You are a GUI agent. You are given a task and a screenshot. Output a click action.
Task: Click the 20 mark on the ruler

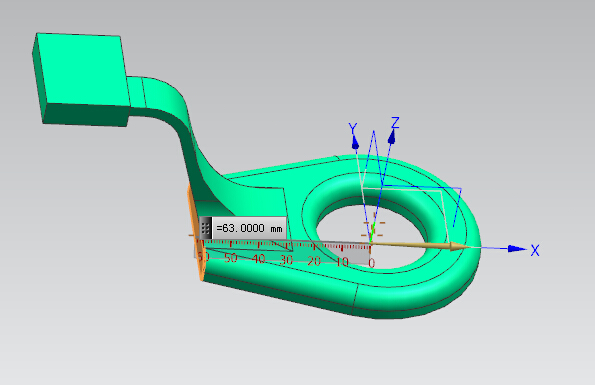coord(314,261)
